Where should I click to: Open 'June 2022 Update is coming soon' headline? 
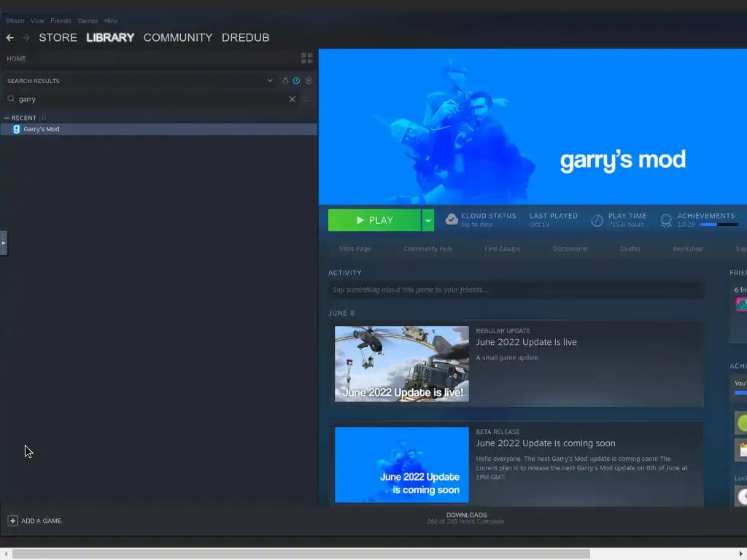point(546,443)
